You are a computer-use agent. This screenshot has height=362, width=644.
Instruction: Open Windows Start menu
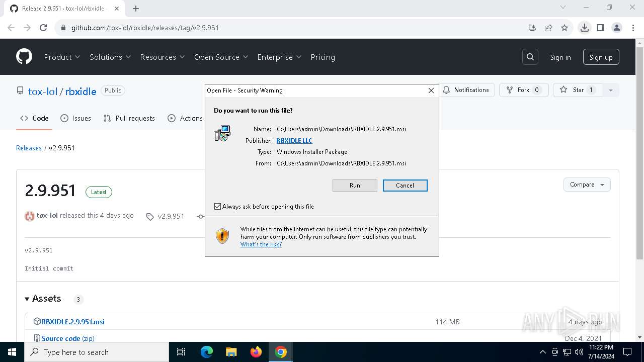point(12,352)
